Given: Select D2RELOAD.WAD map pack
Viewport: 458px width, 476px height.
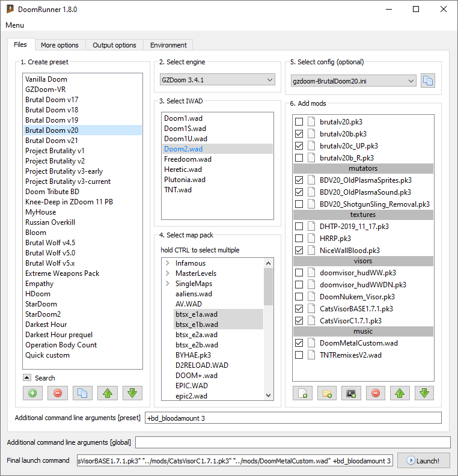Looking at the screenshot, I should pyautogui.click(x=219, y=365).
